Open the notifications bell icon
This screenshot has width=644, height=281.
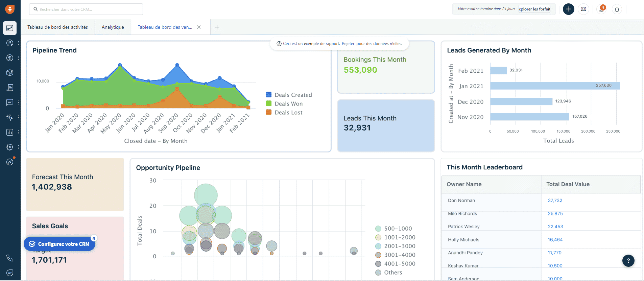point(617,9)
